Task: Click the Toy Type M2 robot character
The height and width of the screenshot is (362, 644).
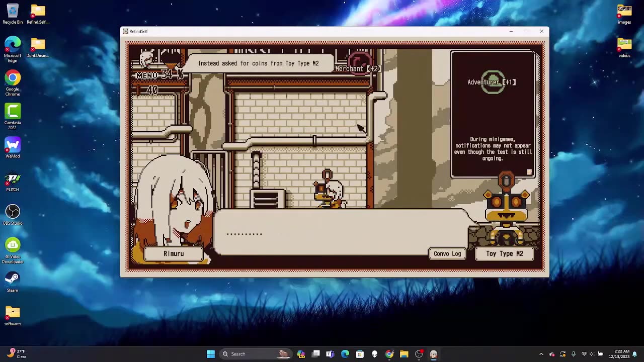Action: 506,209
